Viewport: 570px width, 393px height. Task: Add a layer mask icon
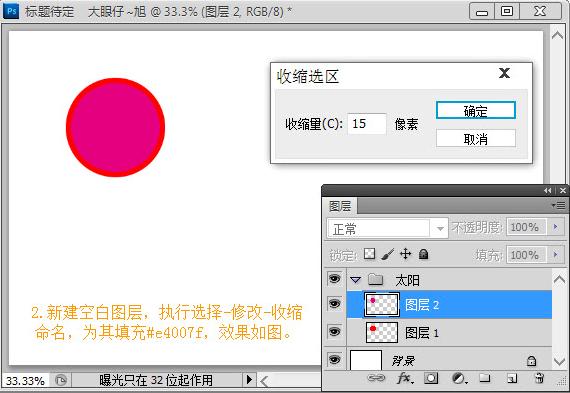[431, 378]
